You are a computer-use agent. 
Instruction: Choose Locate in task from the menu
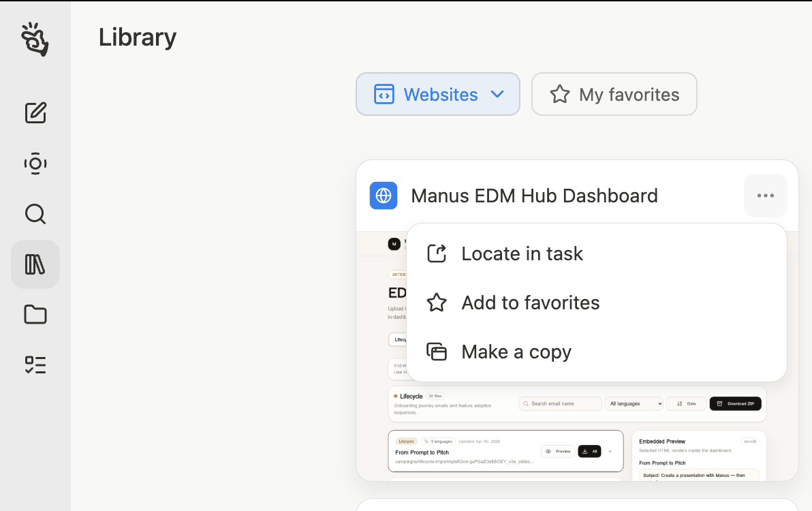click(597, 253)
